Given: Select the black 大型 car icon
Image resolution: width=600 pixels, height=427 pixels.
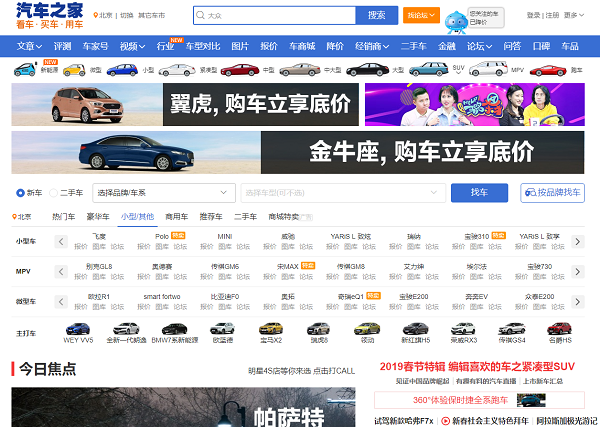Looking at the screenshot, I should (x=367, y=70).
